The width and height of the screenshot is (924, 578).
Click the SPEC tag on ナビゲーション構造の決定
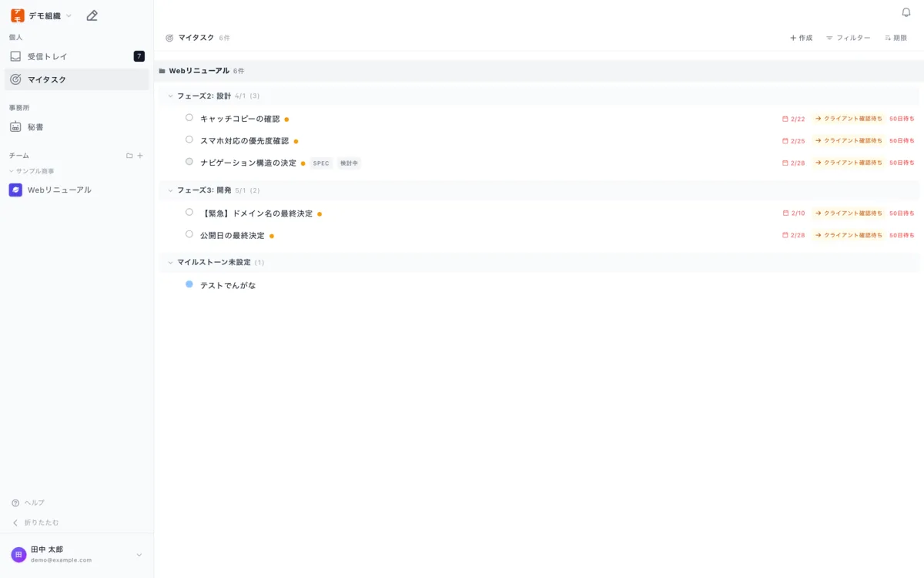tap(321, 163)
